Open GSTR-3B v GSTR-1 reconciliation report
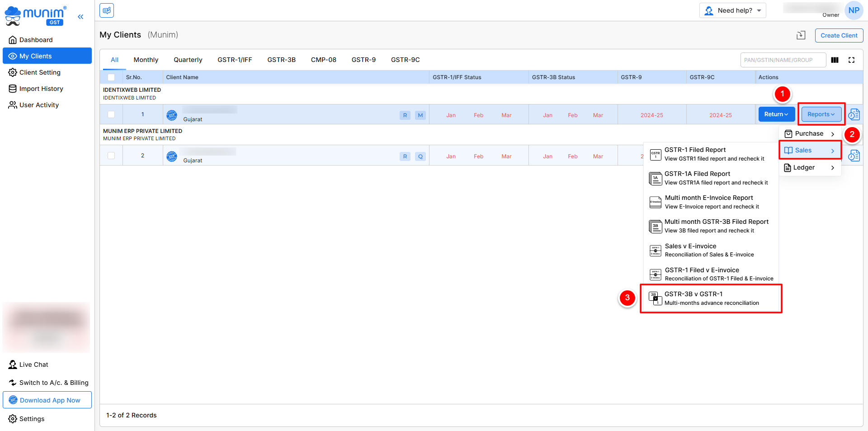The image size is (868, 431). pos(711,298)
